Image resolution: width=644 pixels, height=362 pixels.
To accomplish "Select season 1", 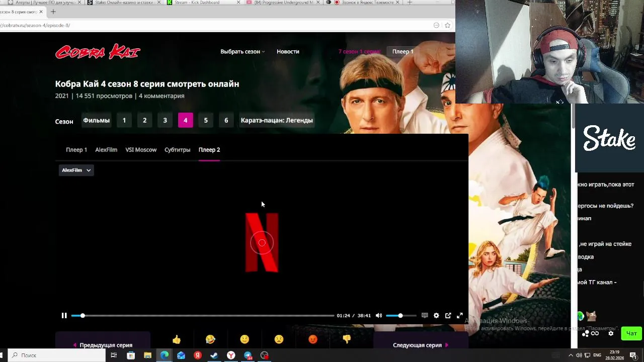I will 124,120.
